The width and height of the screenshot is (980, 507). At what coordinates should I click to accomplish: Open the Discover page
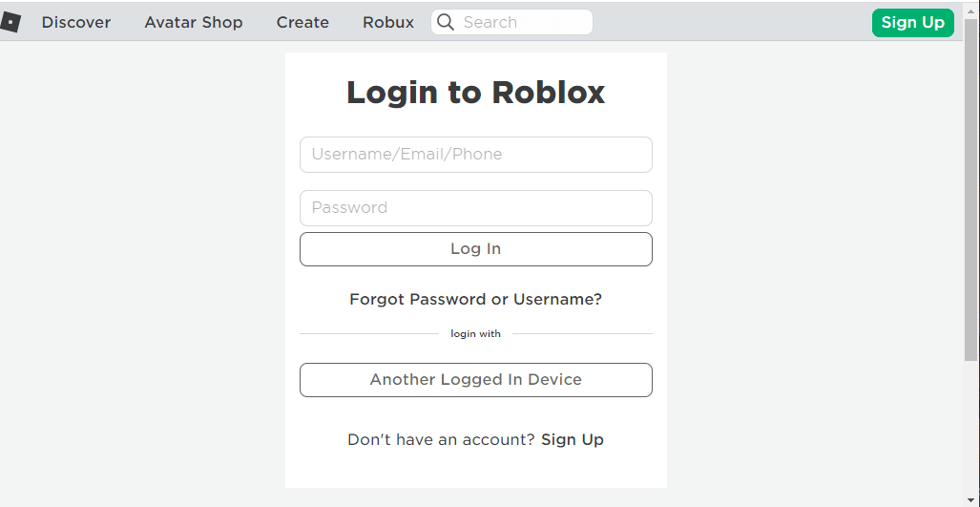tap(76, 23)
